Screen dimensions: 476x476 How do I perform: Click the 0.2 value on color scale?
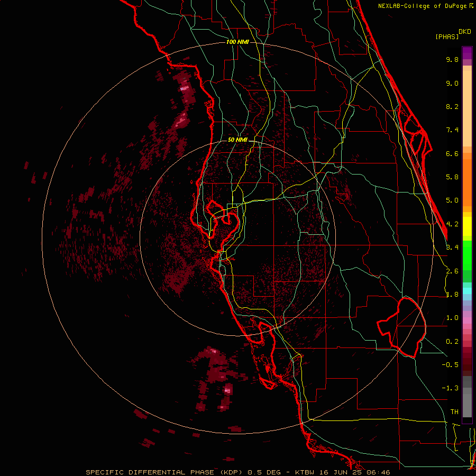[x=452, y=342]
